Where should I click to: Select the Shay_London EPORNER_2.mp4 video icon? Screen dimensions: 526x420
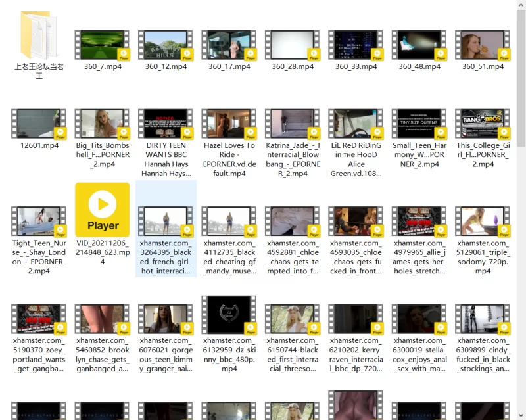[39, 222]
